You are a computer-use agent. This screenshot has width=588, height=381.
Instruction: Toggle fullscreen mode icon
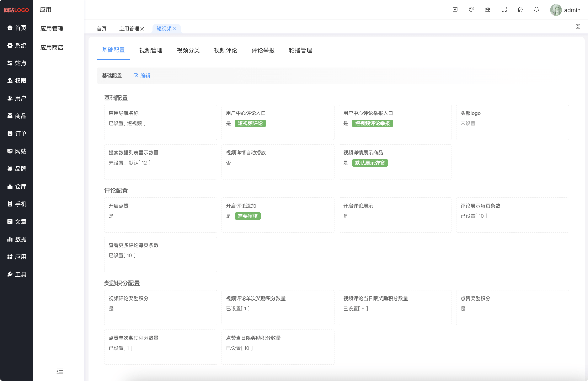pyautogui.click(x=504, y=9)
